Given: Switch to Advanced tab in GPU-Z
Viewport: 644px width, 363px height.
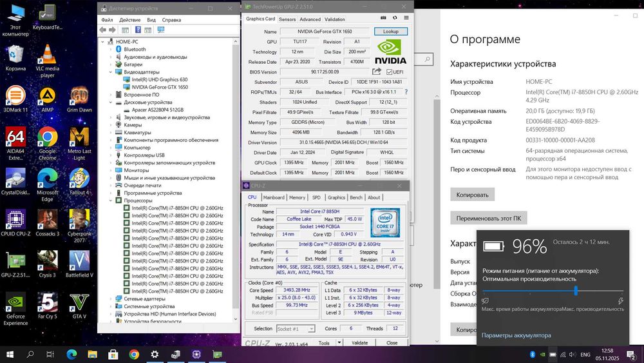Looking at the screenshot, I should click(x=310, y=19).
